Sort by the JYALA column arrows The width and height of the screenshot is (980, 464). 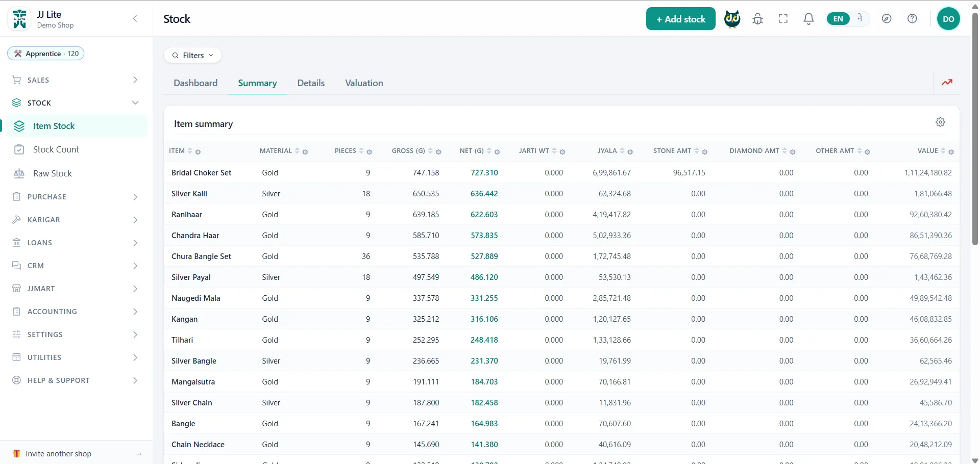click(x=622, y=151)
